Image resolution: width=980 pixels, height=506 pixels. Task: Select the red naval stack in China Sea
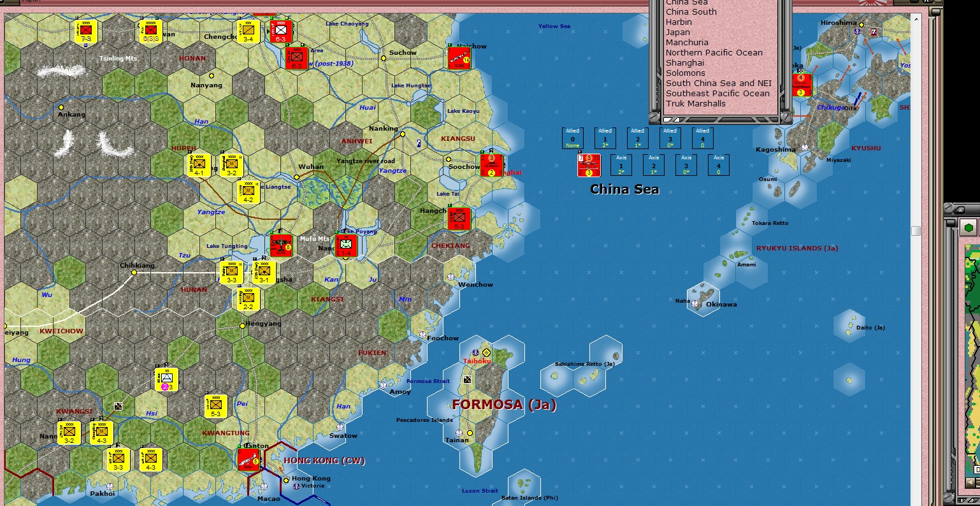pos(589,165)
